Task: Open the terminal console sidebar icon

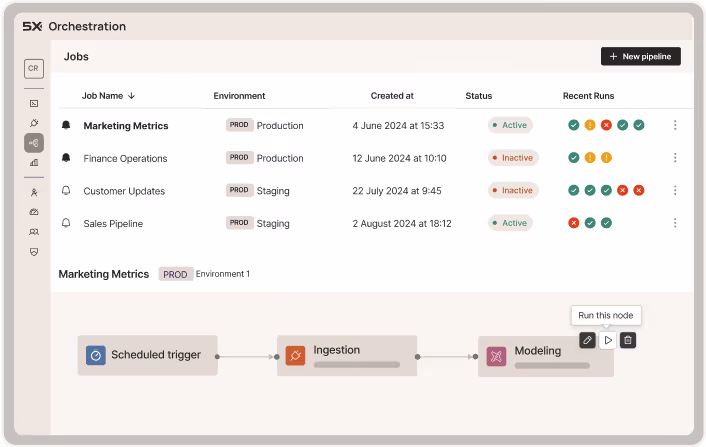Action: point(34,104)
